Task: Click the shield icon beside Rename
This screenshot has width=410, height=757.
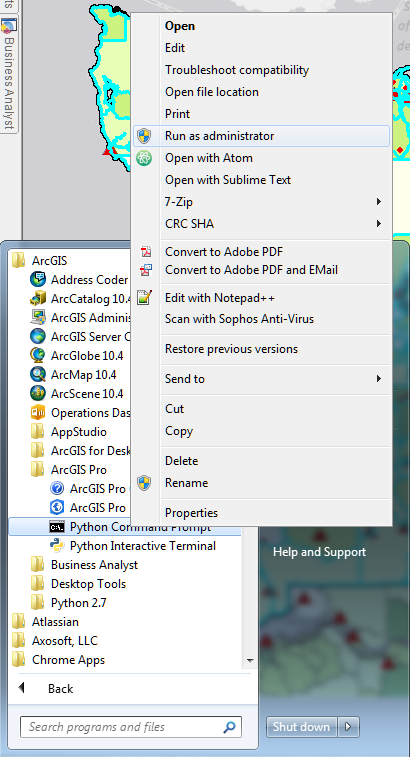Action: tap(144, 483)
